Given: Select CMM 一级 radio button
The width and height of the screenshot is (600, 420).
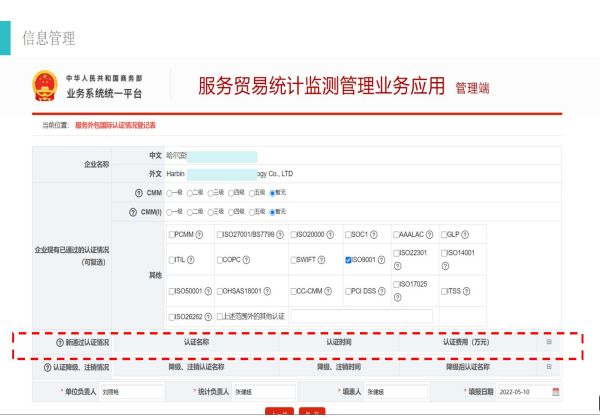Looking at the screenshot, I should (x=169, y=192).
